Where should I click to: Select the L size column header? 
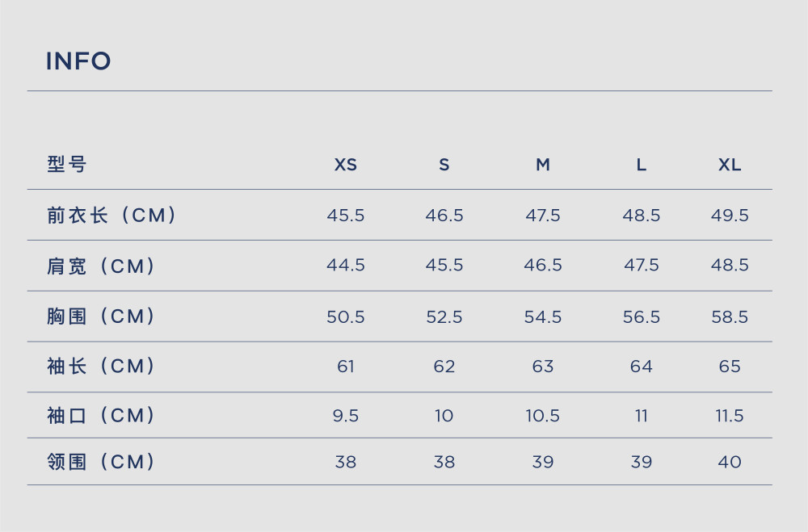(x=641, y=165)
